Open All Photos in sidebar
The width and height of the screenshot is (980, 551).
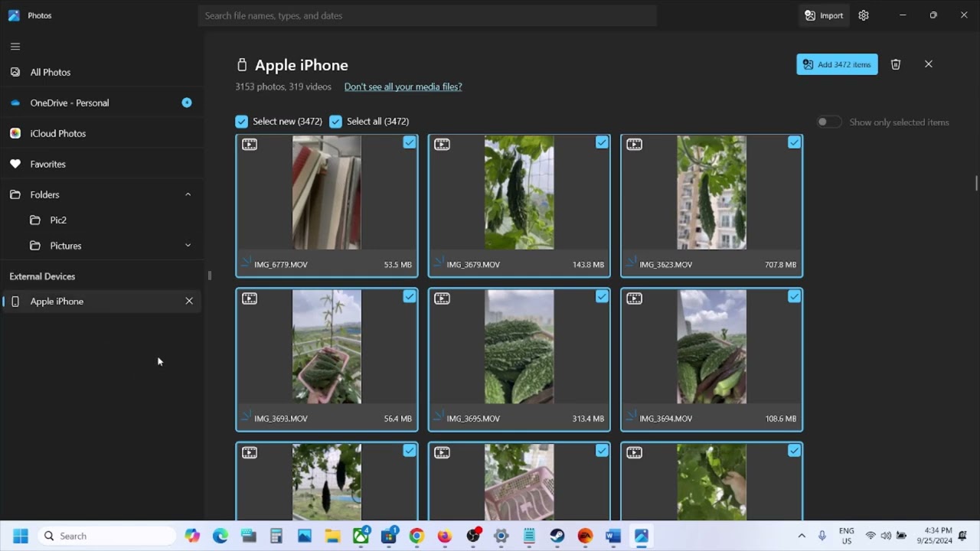101,72
